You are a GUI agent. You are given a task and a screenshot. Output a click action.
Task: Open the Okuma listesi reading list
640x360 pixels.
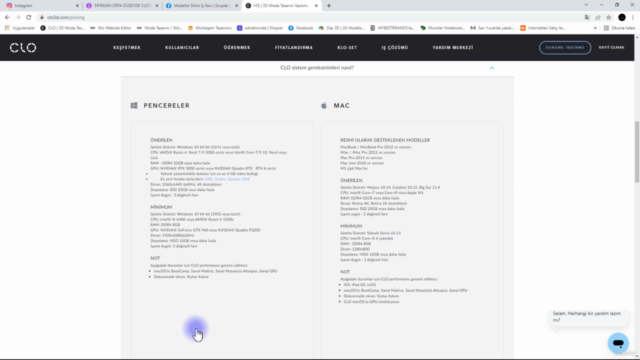(619, 28)
